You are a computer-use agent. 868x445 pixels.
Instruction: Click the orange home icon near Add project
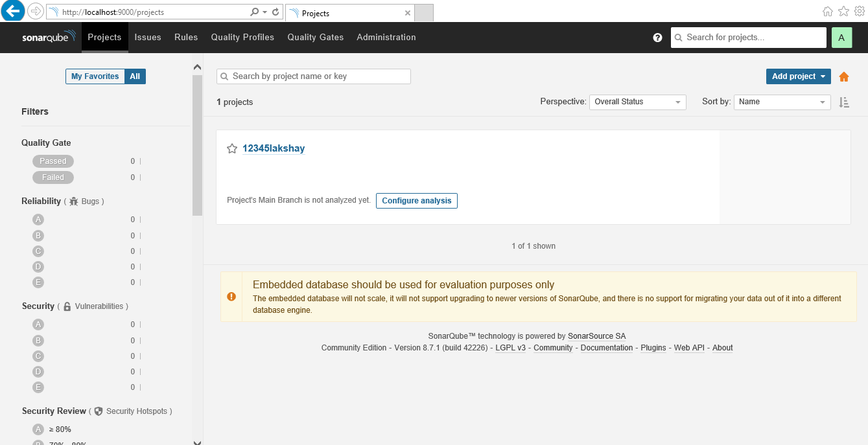pos(844,76)
